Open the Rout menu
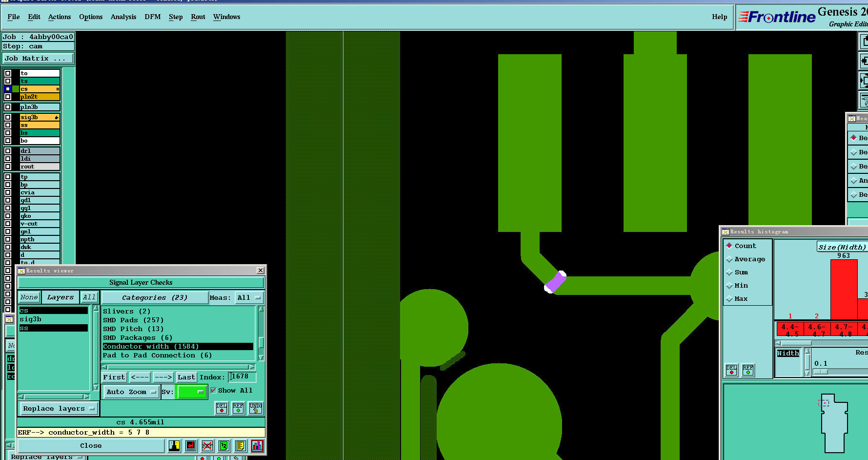The image size is (868, 460). 198,17
